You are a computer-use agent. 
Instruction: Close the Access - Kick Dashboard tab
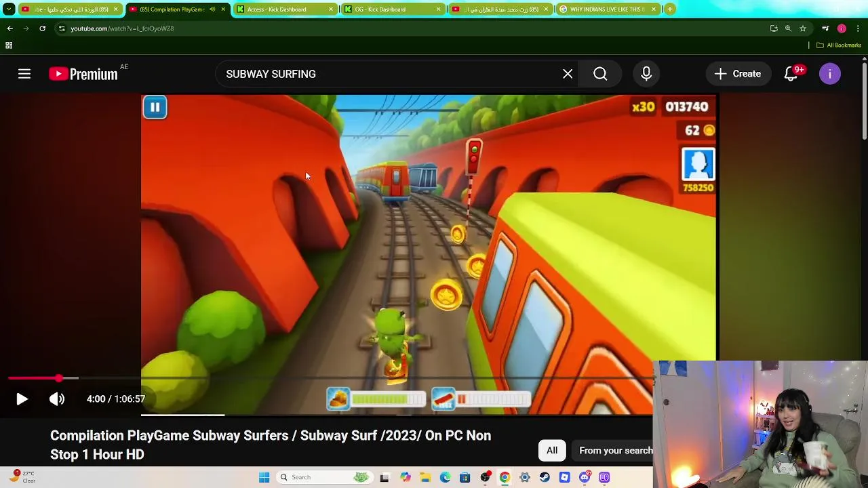click(x=331, y=9)
